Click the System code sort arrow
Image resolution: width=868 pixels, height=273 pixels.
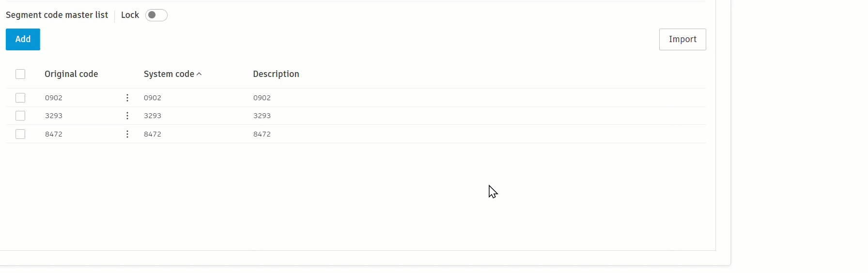pos(199,74)
